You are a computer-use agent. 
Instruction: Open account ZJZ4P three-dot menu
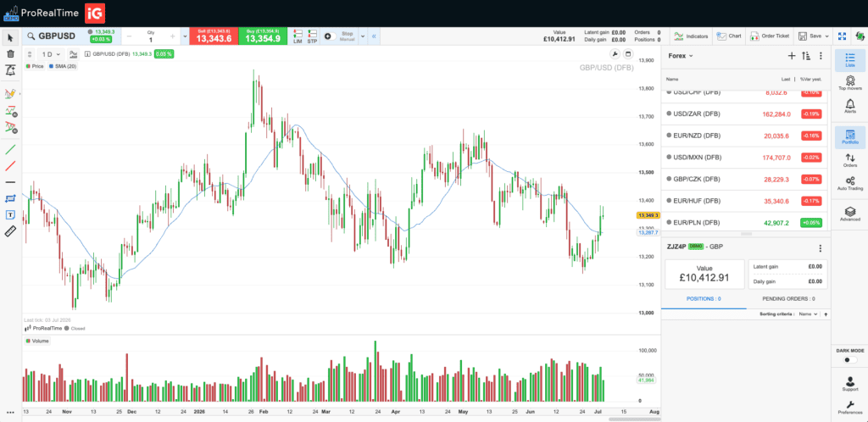(821, 248)
